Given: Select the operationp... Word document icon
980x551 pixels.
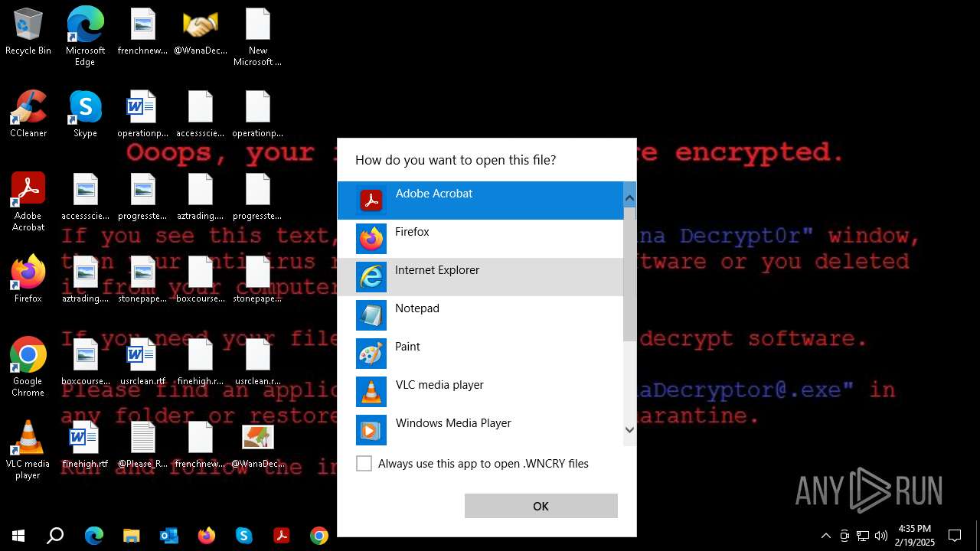Looking at the screenshot, I should (x=142, y=114).
